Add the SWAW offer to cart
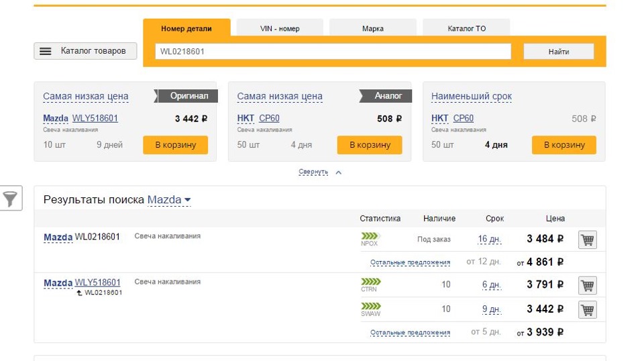The height and width of the screenshot is (361, 644). [x=587, y=309]
